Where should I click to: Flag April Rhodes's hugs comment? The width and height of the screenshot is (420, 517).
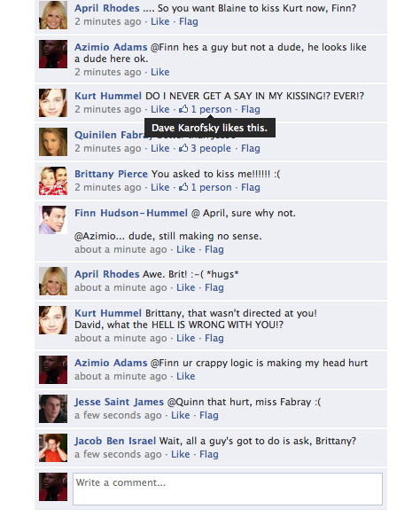214,287
